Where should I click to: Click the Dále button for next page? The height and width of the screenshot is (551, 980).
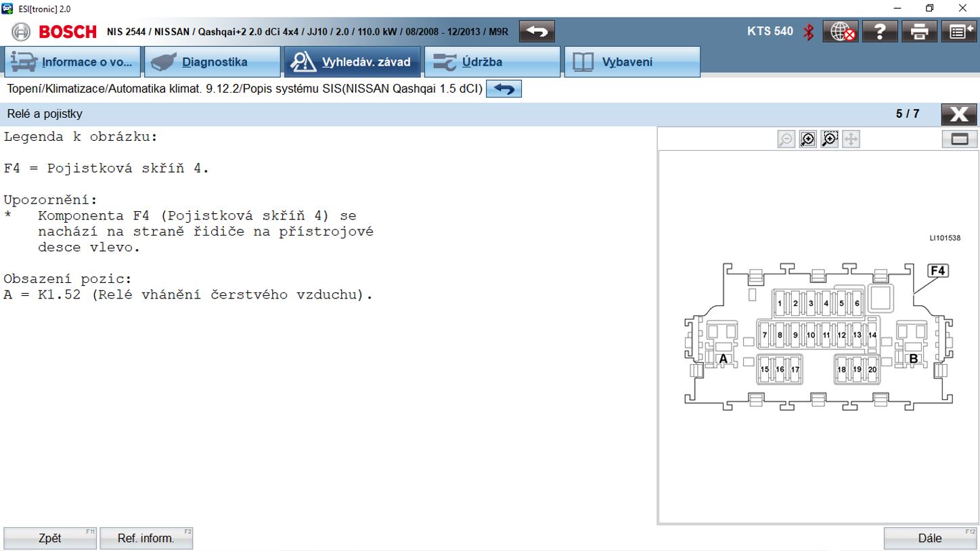coord(930,538)
